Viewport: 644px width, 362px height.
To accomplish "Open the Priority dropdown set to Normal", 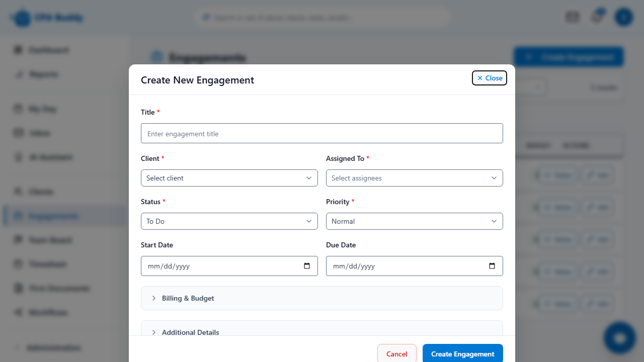I will click(x=415, y=221).
